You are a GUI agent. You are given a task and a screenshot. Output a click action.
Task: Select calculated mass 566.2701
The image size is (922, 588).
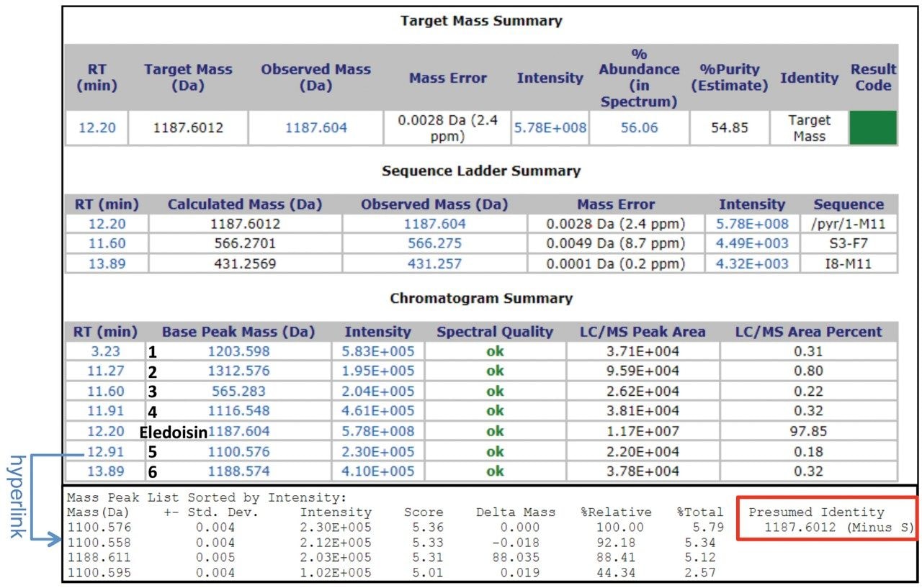coord(244,243)
